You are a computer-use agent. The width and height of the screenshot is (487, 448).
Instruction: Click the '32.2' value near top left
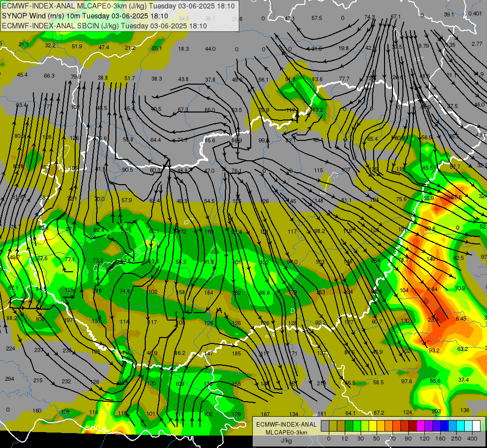[x=50, y=45]
